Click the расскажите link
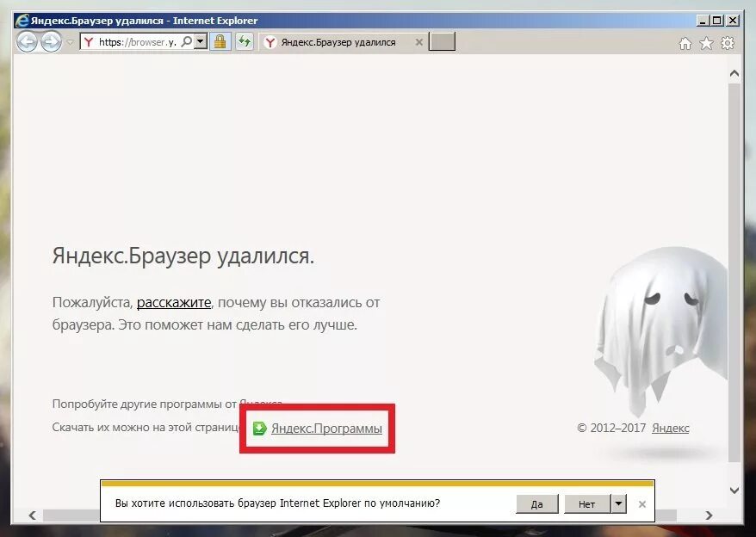Viewport: 756px width, 537px height. (174, 303)
